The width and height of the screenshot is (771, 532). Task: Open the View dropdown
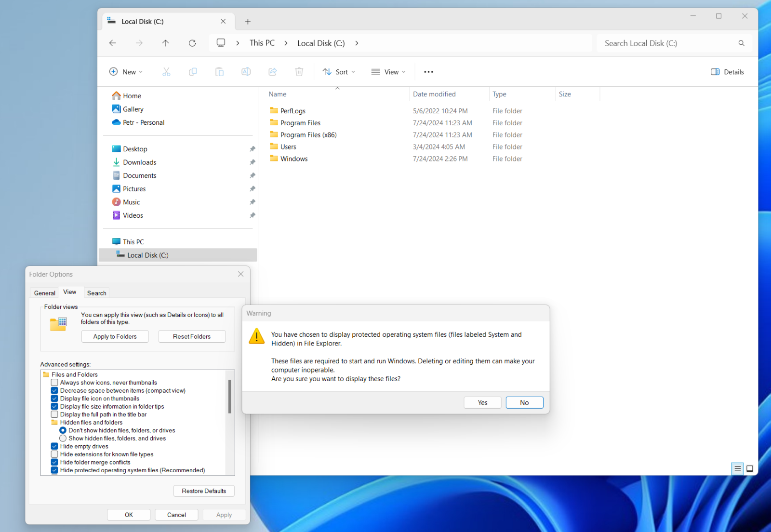(x=388, y=71)
